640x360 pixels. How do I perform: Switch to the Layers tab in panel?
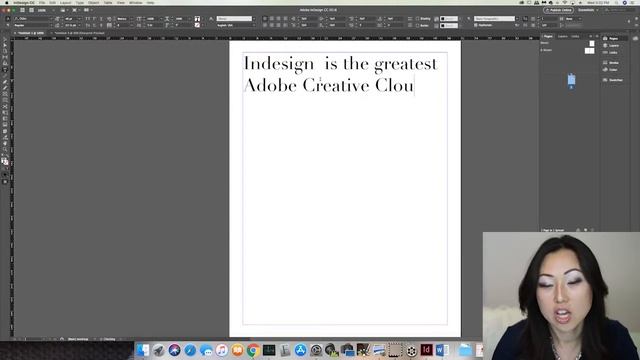pyautogui.click(x=563, y=36)
